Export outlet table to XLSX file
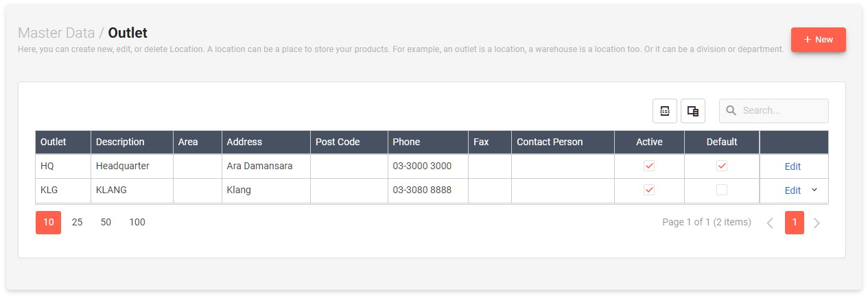 (x=664, y=111)
